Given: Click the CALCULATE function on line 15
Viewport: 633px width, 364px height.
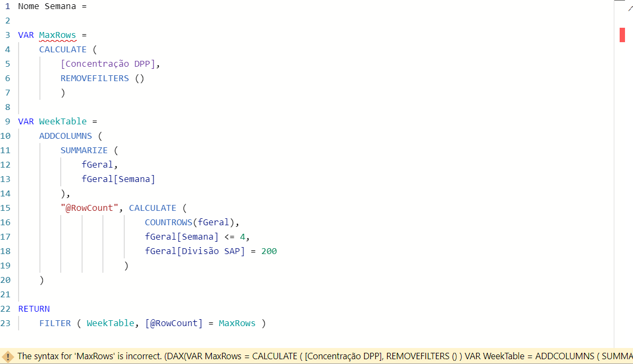Looking at the screenshot, I should click(x=153, y=208).
